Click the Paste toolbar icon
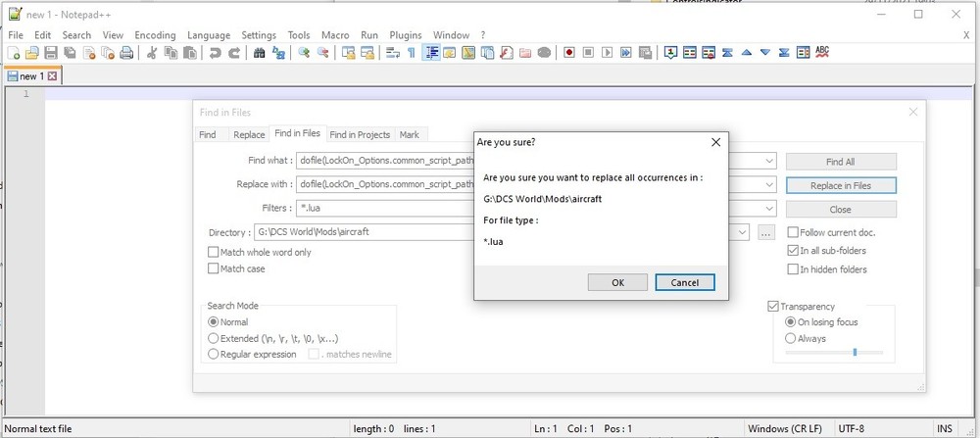Viewport: 980px width, 438px height. (x=190, y=53)
